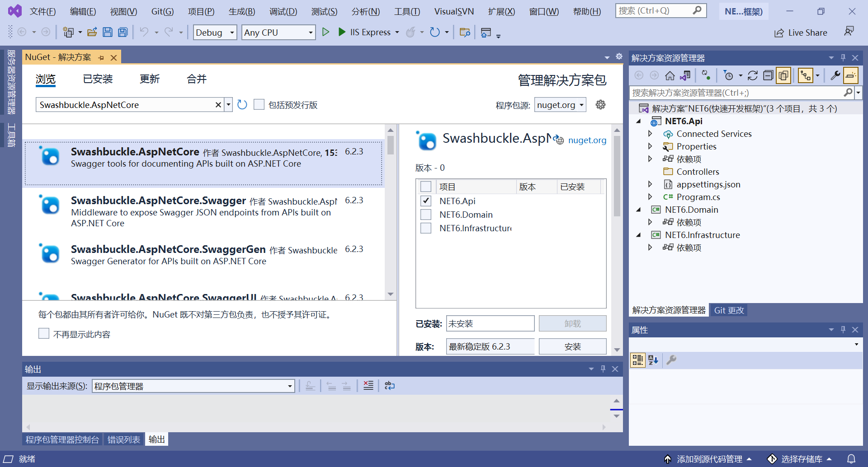Switch to 程序包管理器控制台 tab
The width and height of the screenshot is (868, 467).
pyautogui.click(x=62, y=439)
